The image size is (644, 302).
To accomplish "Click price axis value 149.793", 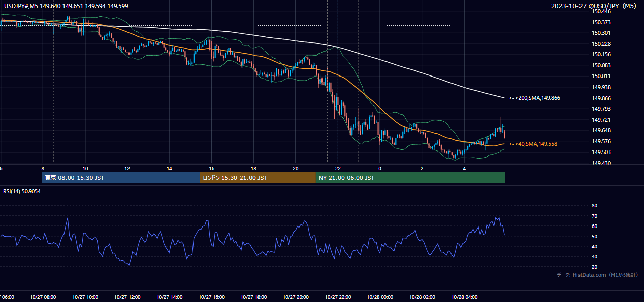I will tap(601, 109).
